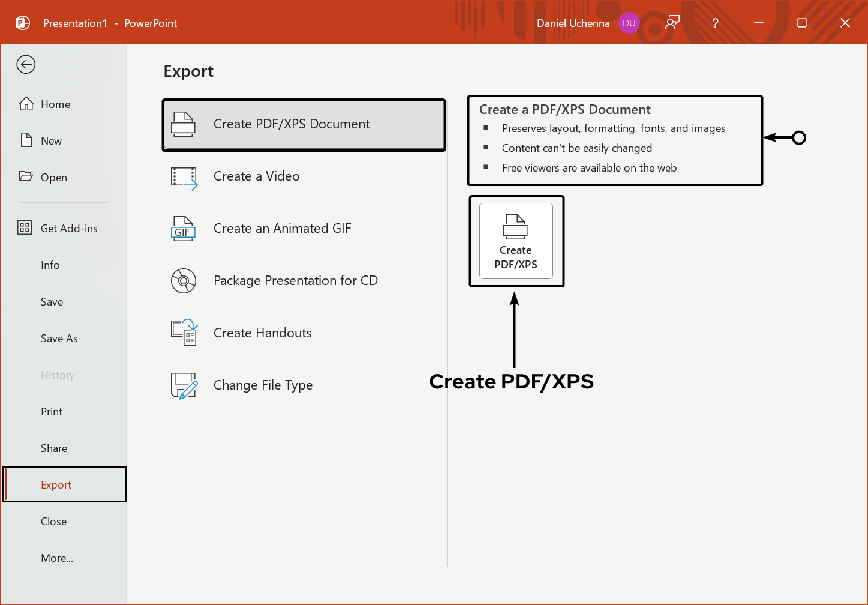The width and height of the screenshot is (868, 605).
Task: Click the Daniel Uchenna account name
Action: pos(573,23)
